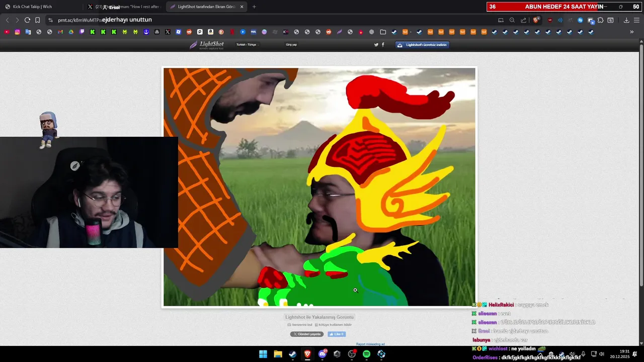This screenshot has height=362, width=644.
Task: Open the Windows Start menu
Action: click(x=263, y=354)
